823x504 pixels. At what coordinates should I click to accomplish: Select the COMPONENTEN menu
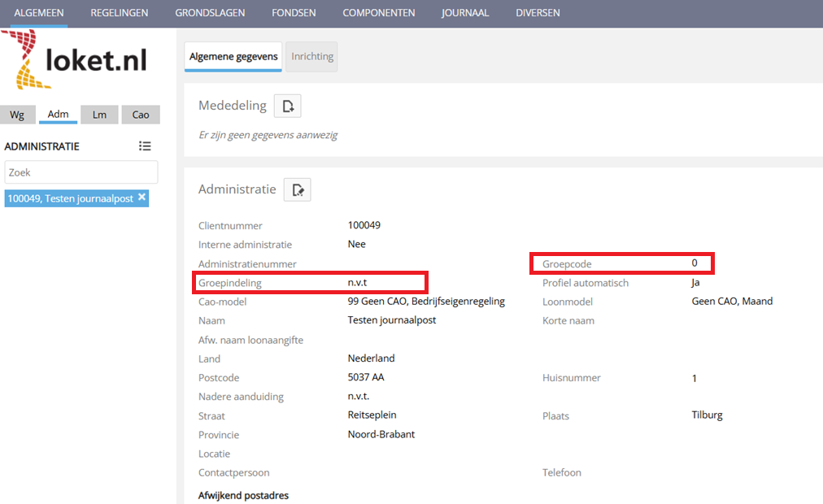click(x=378, y=13)
